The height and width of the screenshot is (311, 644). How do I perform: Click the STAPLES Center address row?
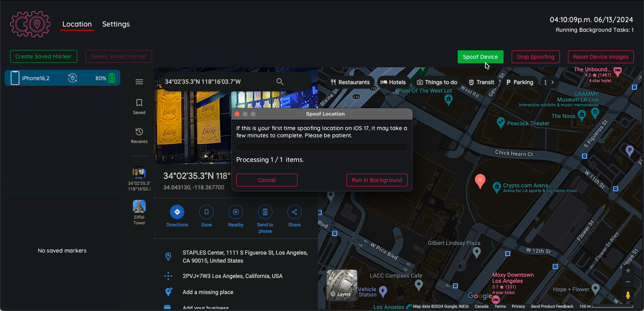(x=236, y=257)
